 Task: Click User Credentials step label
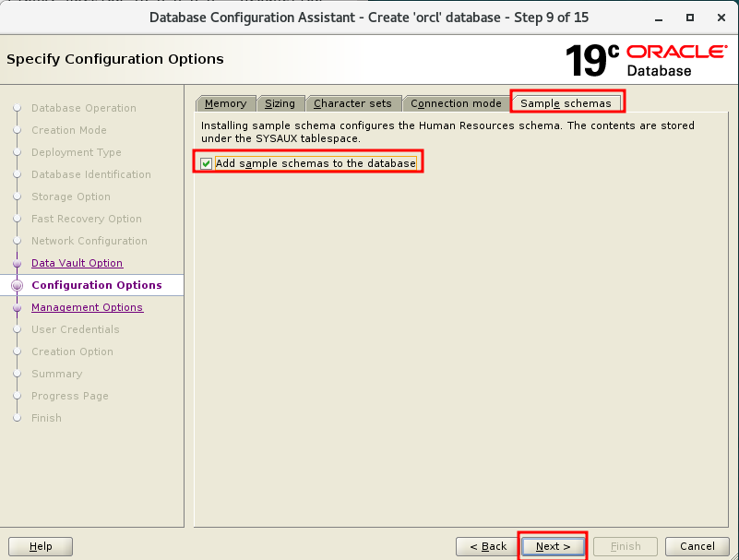point(76,329)
